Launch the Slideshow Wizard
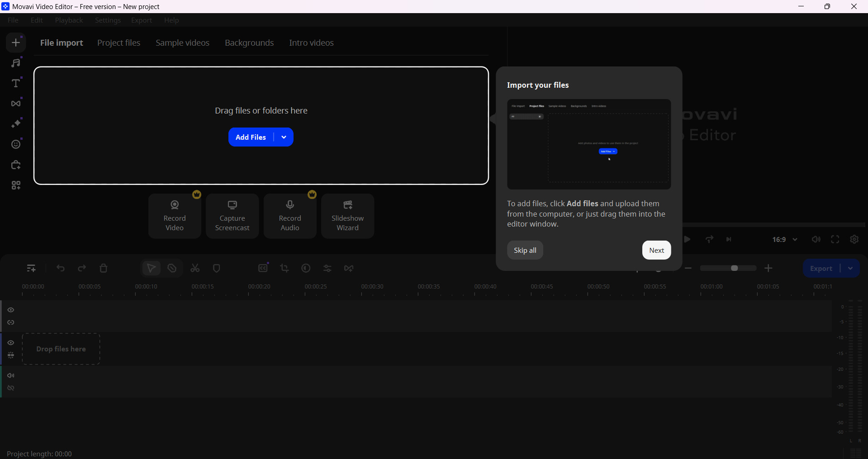This screenshot has width=868, height=459. point(347,216)
